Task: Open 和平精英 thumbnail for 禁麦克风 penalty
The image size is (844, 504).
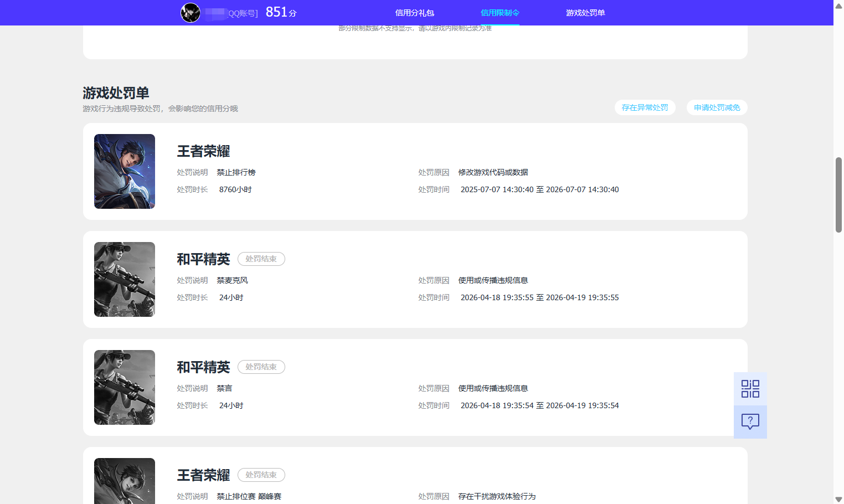Action: [x=125, y=279]
